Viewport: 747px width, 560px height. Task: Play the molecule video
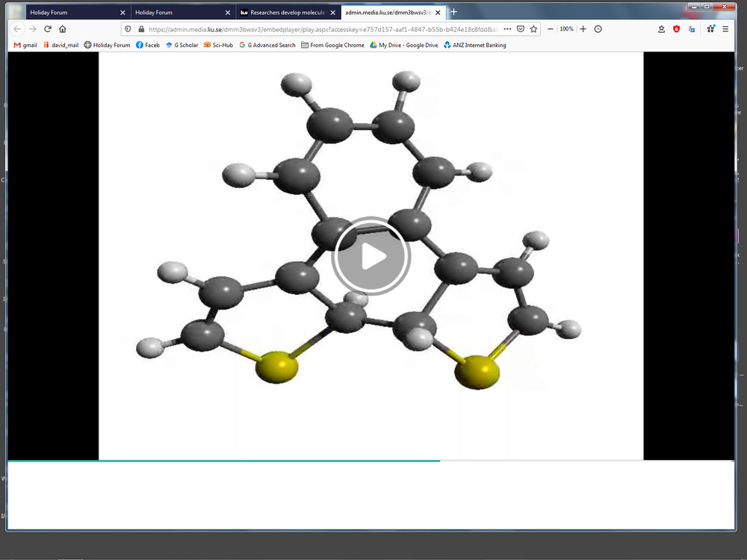pyautogui.click(x=371, y=257)
